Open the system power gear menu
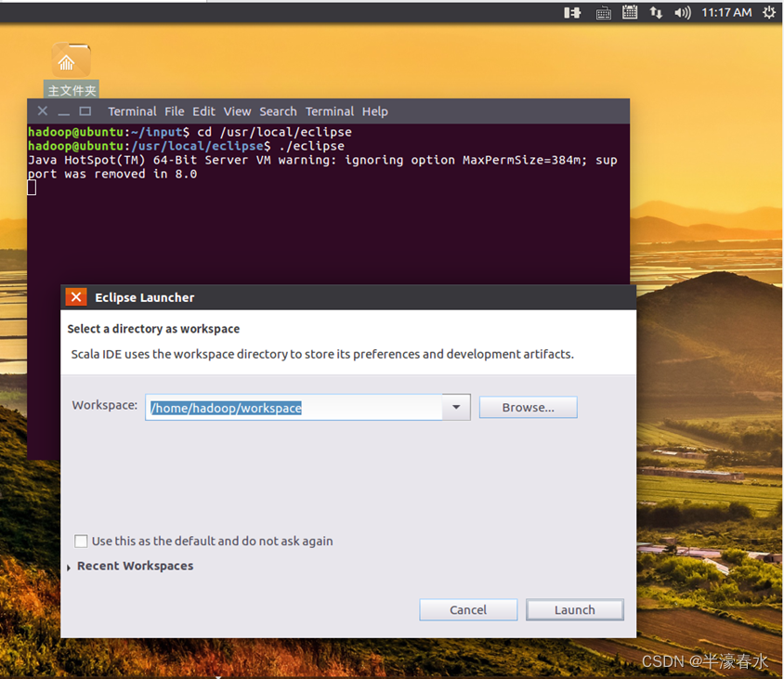 point(769,12)
